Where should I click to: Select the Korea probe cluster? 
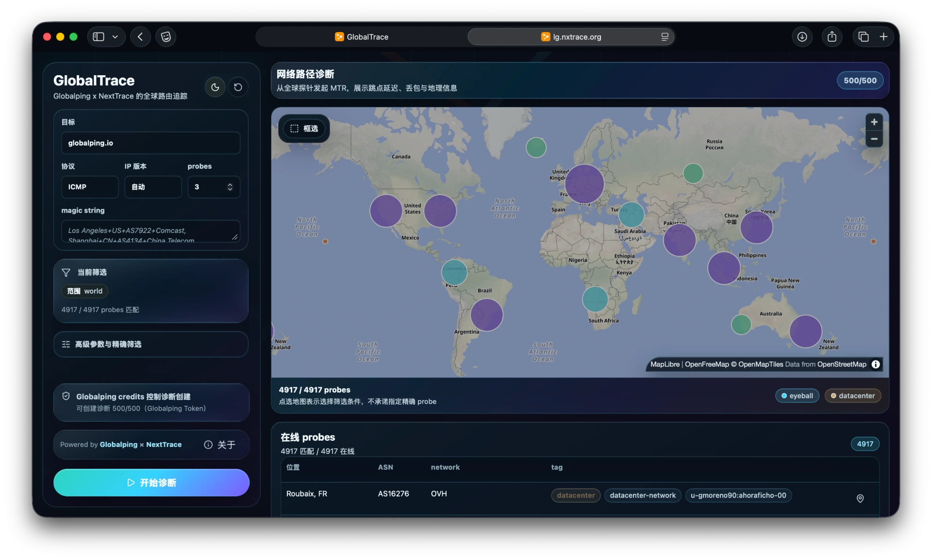pos(757,228)
